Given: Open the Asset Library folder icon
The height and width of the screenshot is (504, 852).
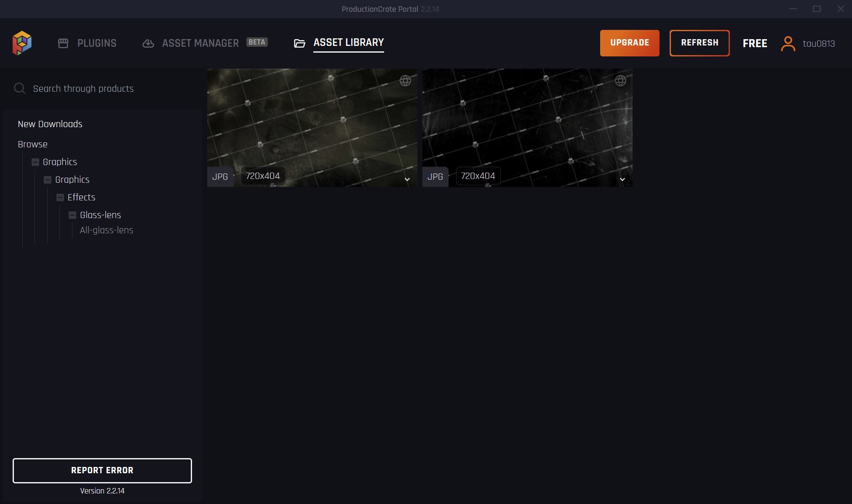Looking at the screenshot, I should [x=299, y=43].
